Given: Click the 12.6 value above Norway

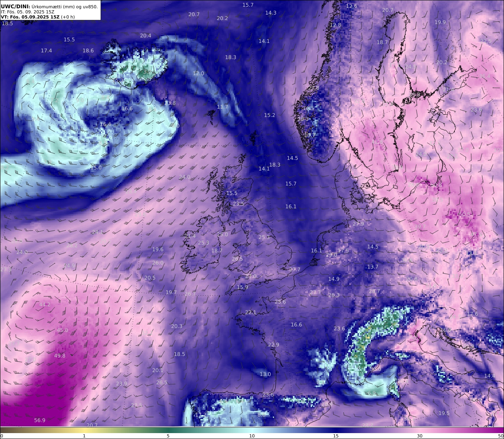Looking at the screenshot, I should click(x=352, y=6).
